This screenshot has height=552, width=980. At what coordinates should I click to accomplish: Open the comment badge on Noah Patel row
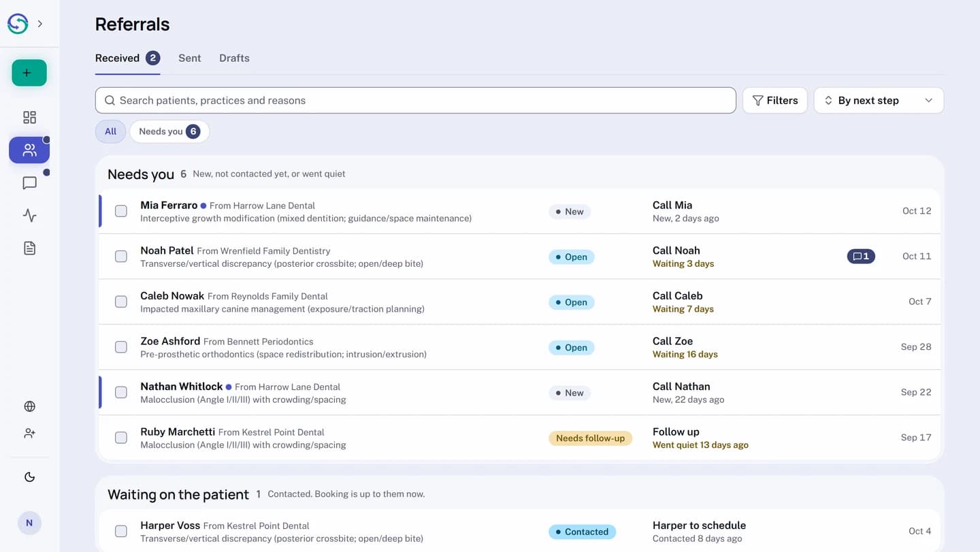861,257
